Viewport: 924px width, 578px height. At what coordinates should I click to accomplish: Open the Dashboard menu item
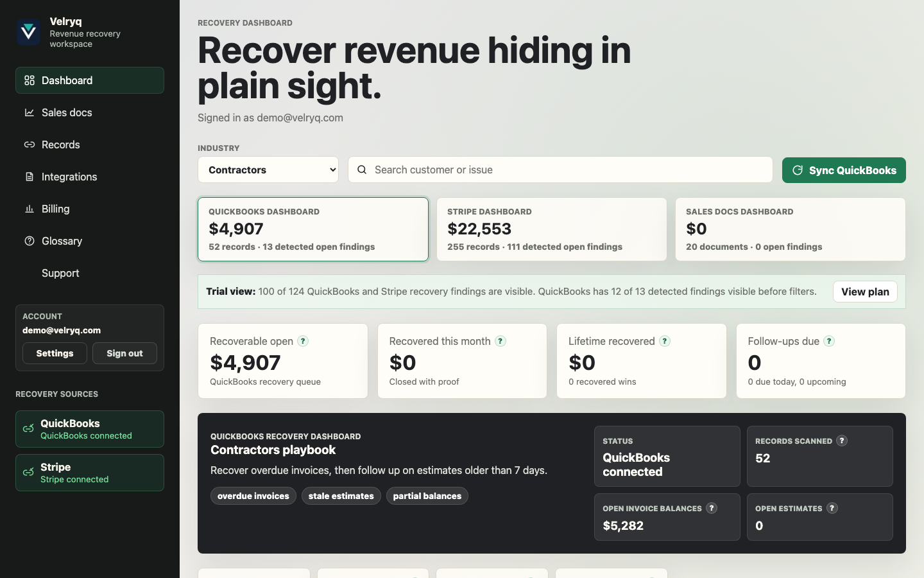click(90, 80)
